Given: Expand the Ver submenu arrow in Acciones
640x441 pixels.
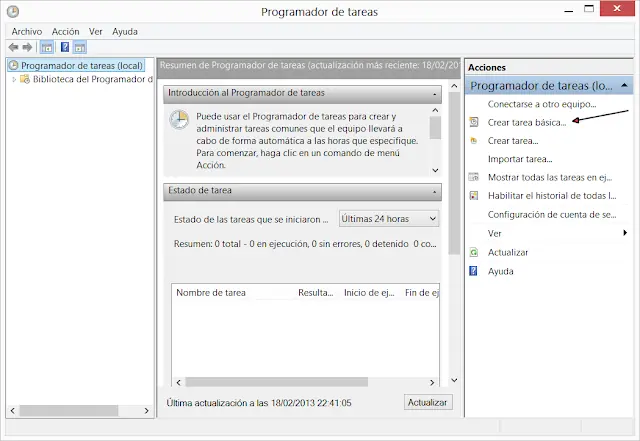Looking at the screenshot, I should 625,233.
